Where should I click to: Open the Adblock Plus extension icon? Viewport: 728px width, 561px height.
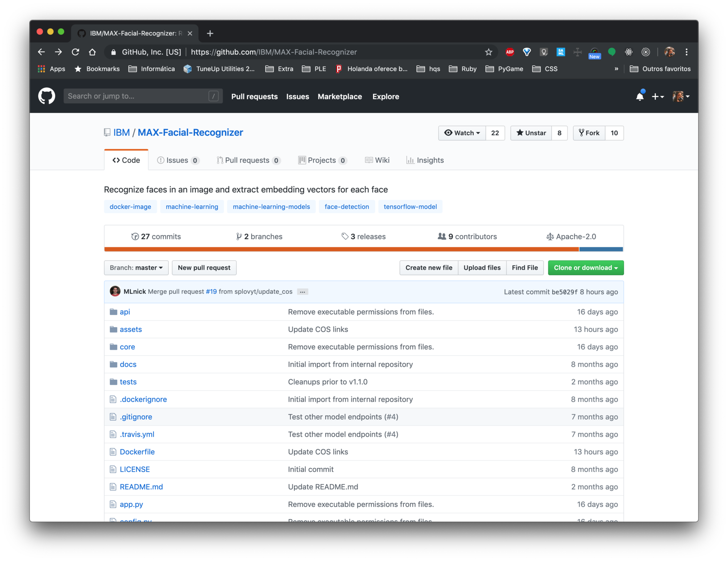click(510, 52)
